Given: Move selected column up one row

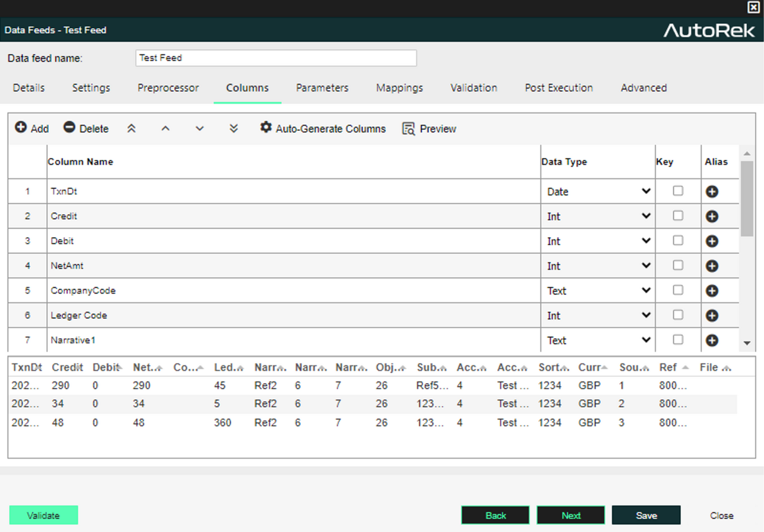Looking at the screenshot, I should point(166,129).
